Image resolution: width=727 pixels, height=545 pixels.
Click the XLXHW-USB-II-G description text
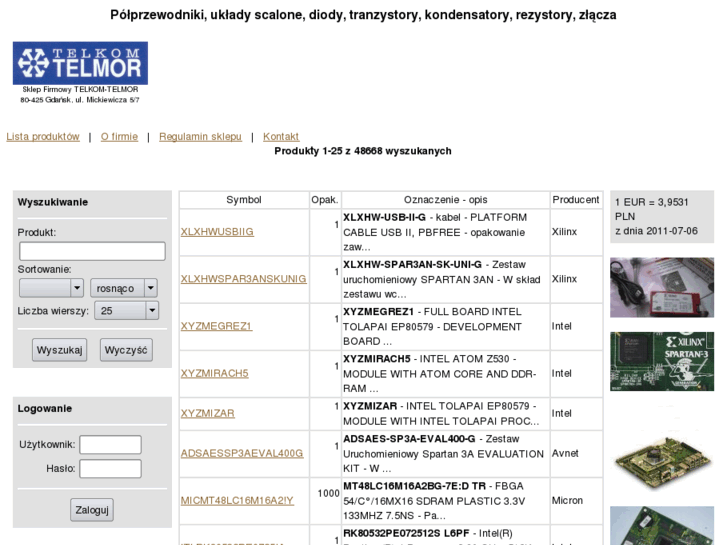coord(436,232)
